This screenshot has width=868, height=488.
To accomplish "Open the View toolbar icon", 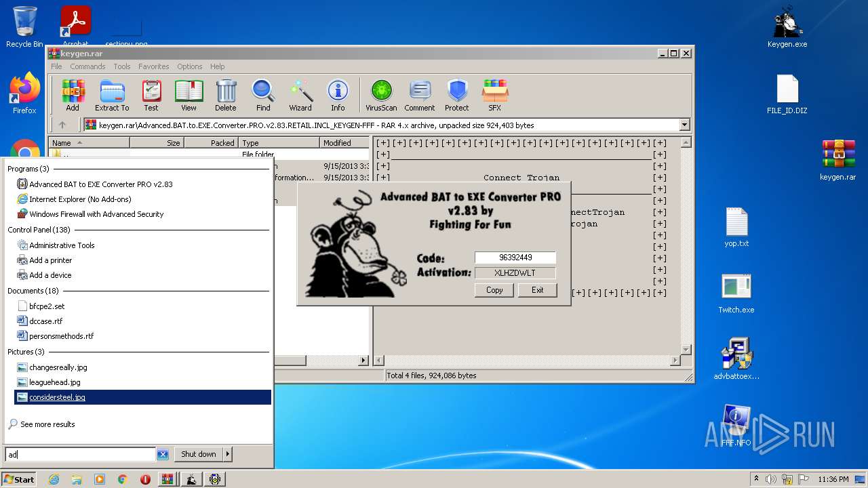I will 189,96.
